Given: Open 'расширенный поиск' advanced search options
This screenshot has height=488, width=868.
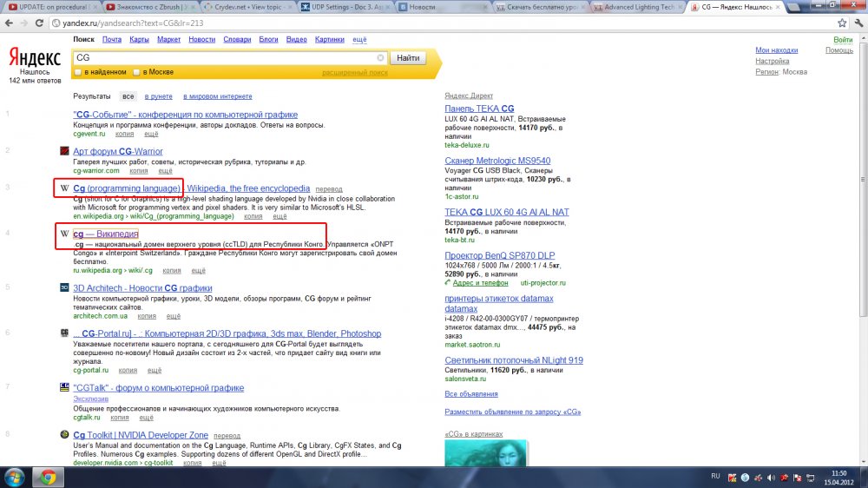Looking at the screenshot, I should click(x=354, y=73).
